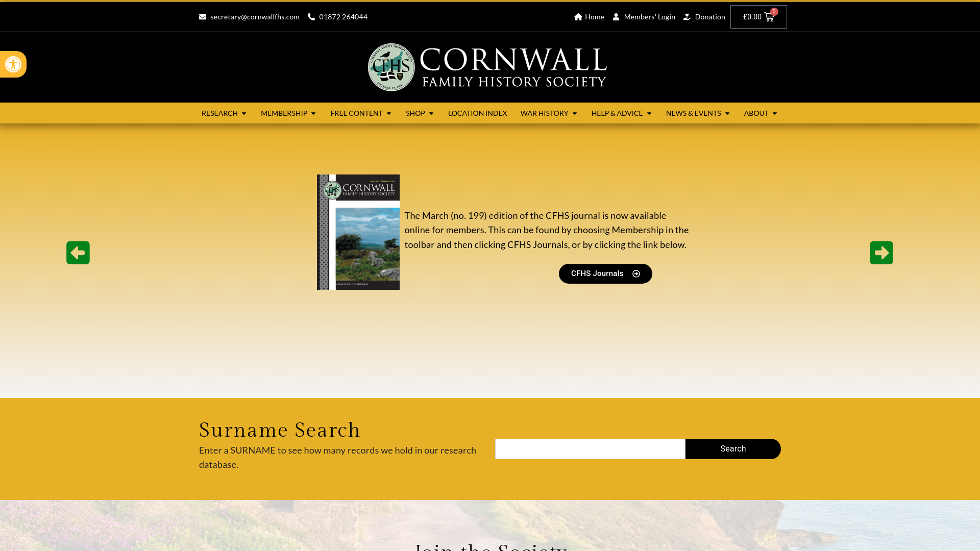This screenshot has width=980, height=551.
Task: Click the secretary@cornwallfhs.com email link
Action: coord(255,17)
